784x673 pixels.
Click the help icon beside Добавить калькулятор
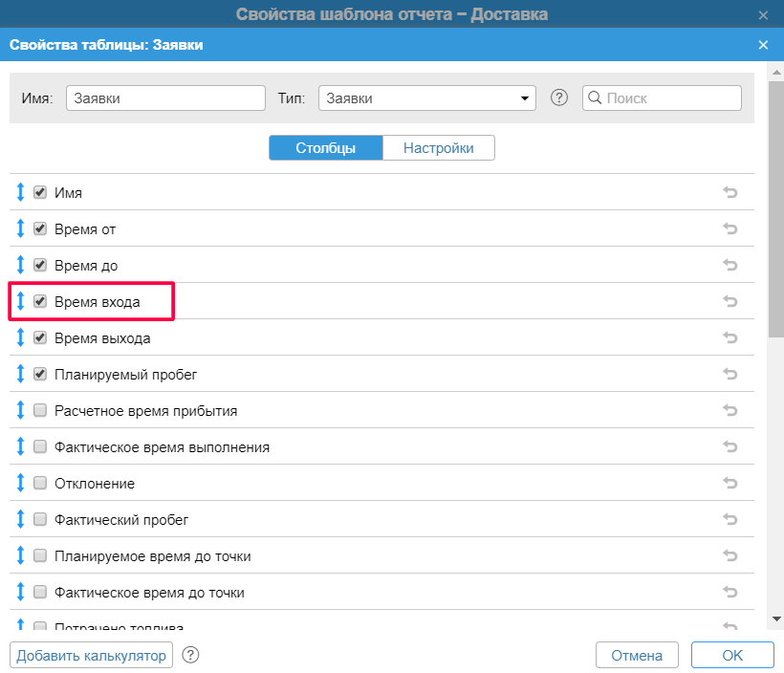[190, 655]
